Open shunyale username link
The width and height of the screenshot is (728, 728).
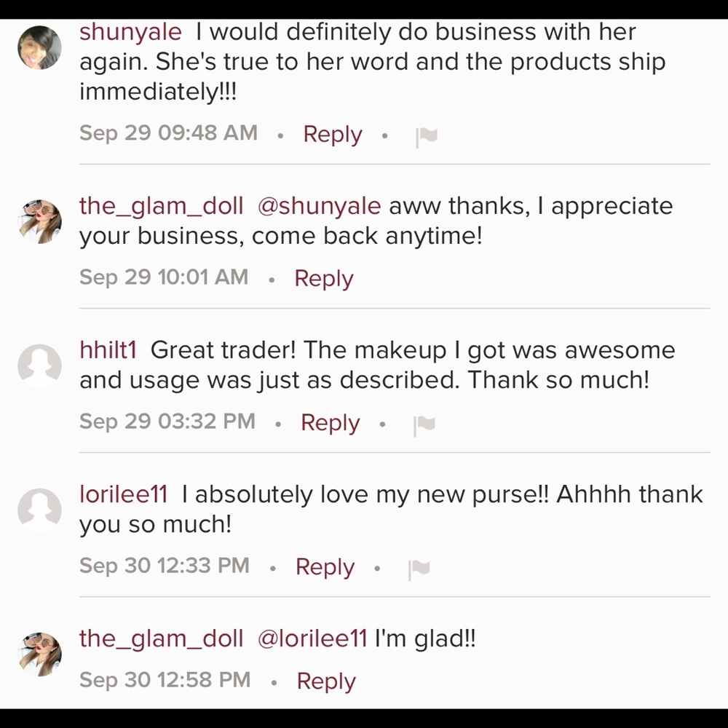[130, 32]
